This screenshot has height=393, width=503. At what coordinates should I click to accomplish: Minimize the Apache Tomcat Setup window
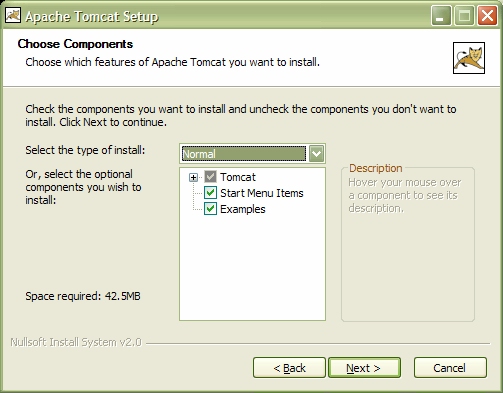point(441,15)
